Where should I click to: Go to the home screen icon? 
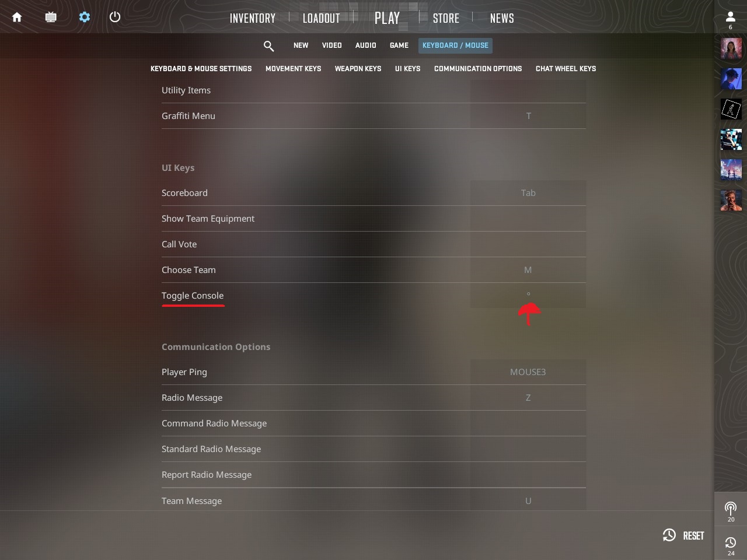(x=17, y=17)
